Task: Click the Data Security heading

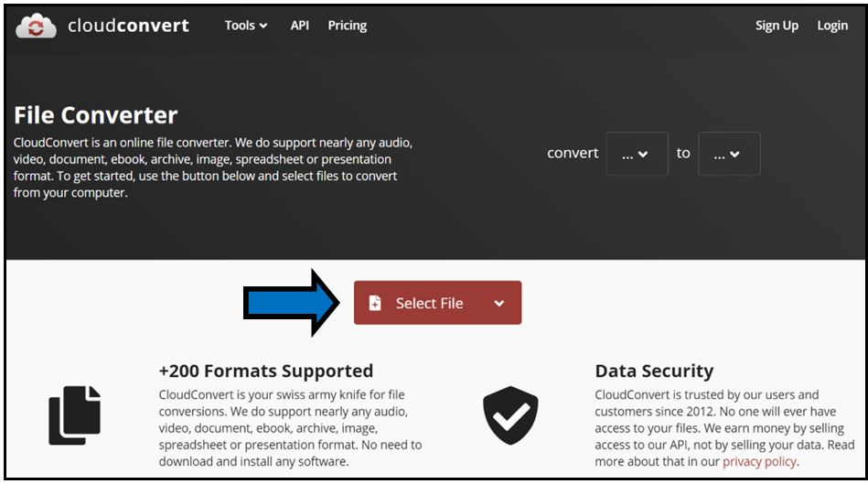Action: [654, 371]
